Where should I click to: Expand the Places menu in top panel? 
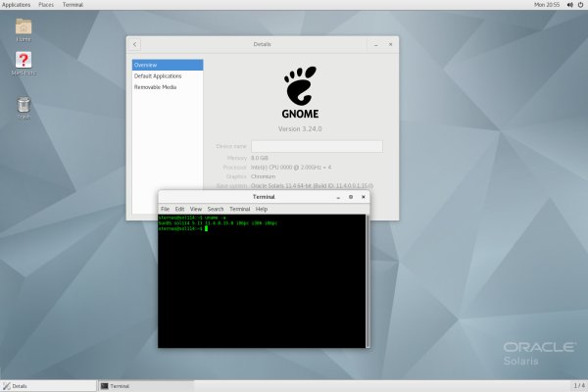(46, 5)
